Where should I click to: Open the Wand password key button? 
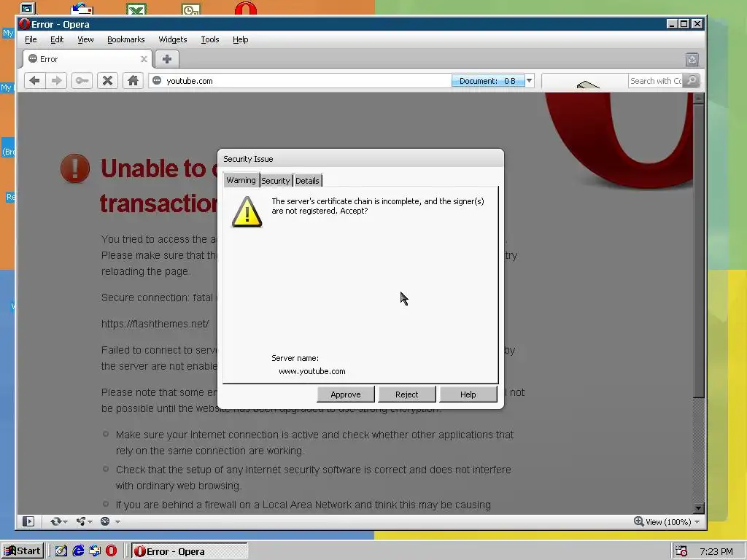point(82,80)
